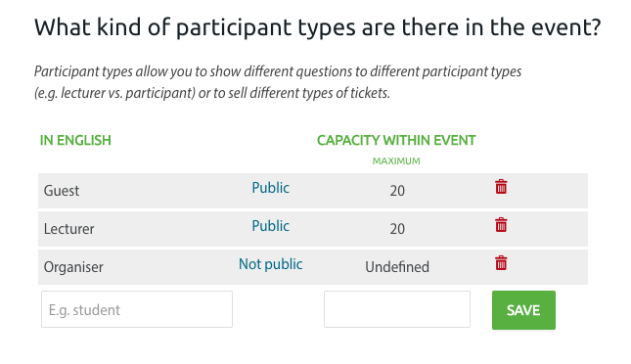The height and width of the screenshot is (364, 631).
Task: Delete the Guest participant type
Action: (x=501, y=187)
